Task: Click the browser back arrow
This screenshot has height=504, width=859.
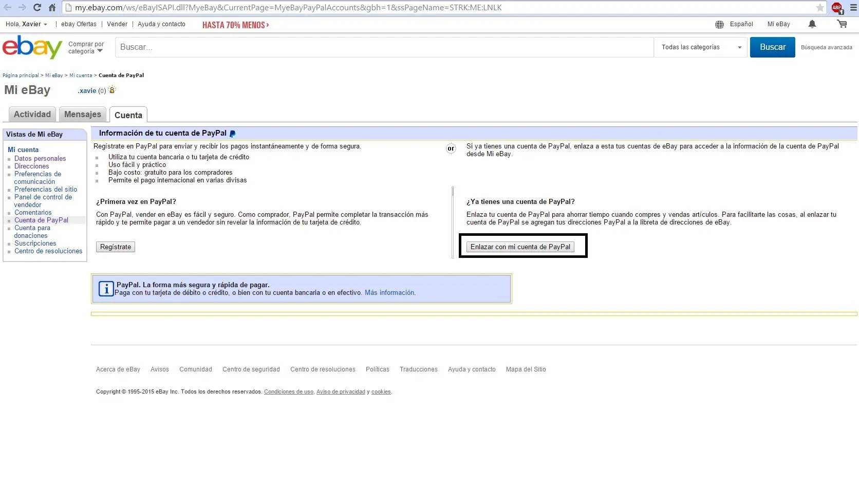Action: point(7,8)
